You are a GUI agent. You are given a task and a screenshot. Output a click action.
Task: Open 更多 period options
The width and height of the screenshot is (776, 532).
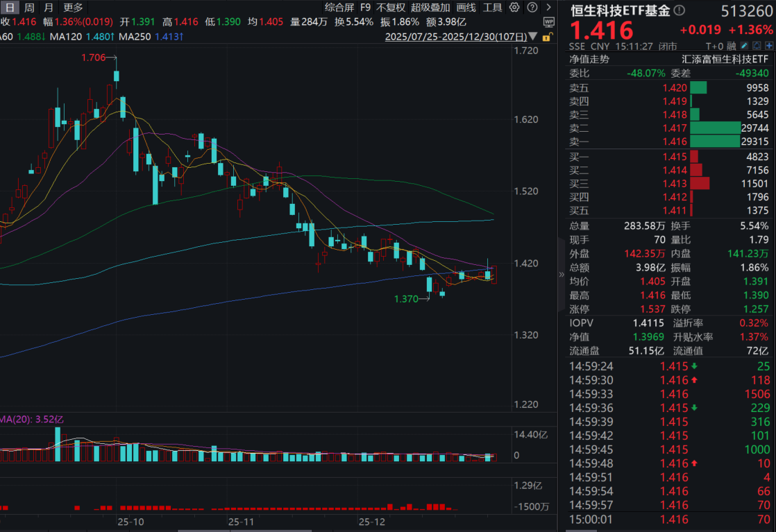pos(72,8)
